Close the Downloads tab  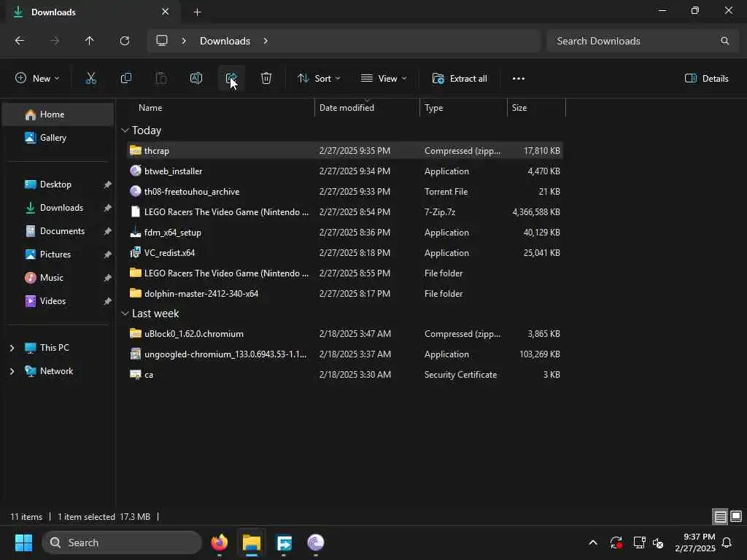click(166, 12)
